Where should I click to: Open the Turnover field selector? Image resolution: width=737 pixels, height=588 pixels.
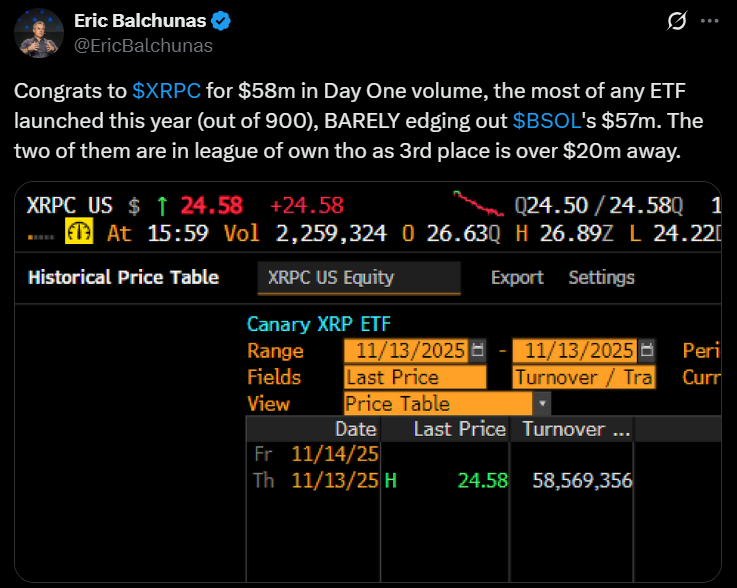point(583,377)
